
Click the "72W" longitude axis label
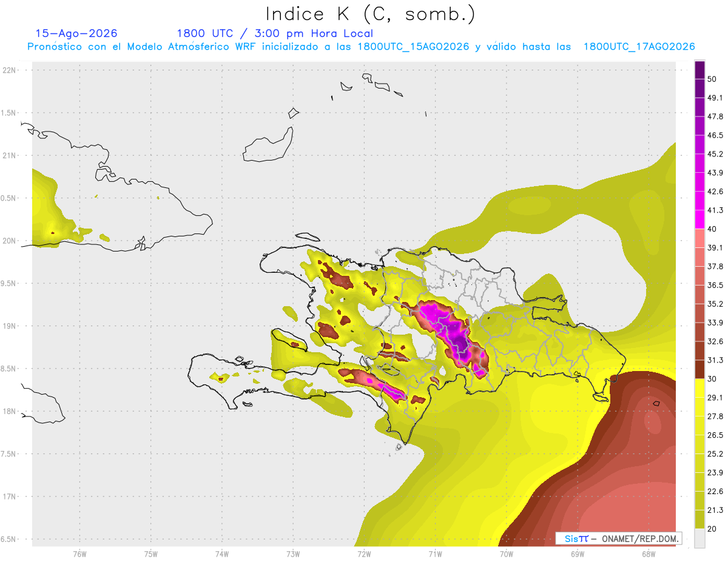click(x=364, y=554)
